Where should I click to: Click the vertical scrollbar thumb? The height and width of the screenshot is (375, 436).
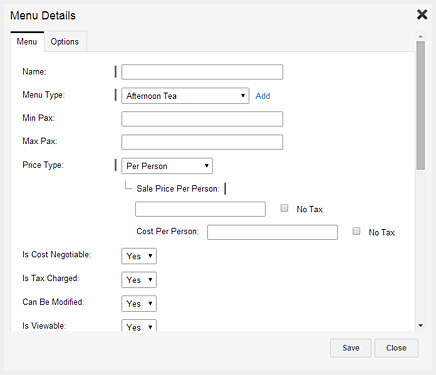(x=421, y=105)
